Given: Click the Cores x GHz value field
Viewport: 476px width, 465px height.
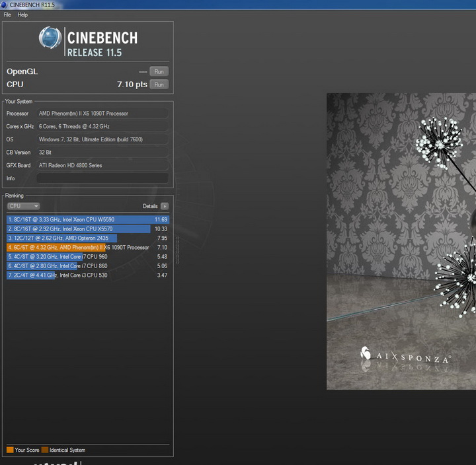Looking at the screenshot, I should pyautogui.click(x=102, y=126).
